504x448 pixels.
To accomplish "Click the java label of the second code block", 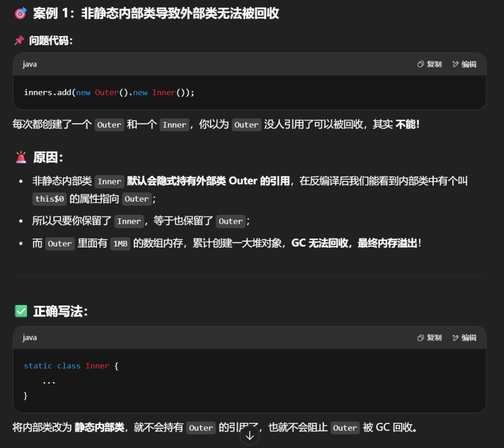I will 30,338.
